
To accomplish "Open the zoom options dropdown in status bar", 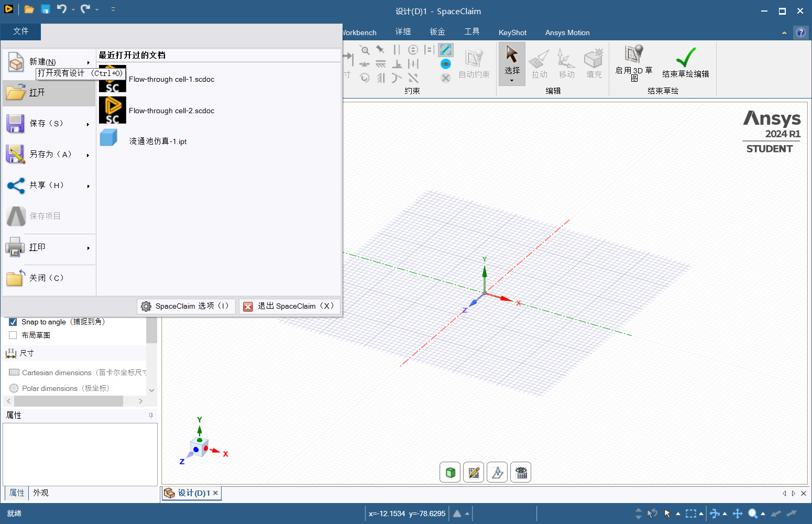I will pos(762,514).
